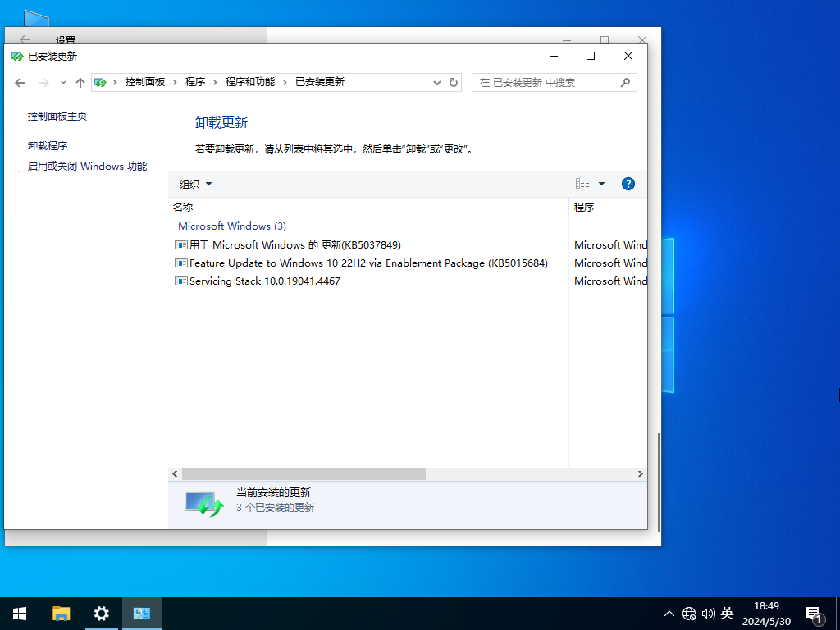Open the notification center from the taskbar
Image resolution: width=840 pixels, height=630 pixels.
pos(815,613)
